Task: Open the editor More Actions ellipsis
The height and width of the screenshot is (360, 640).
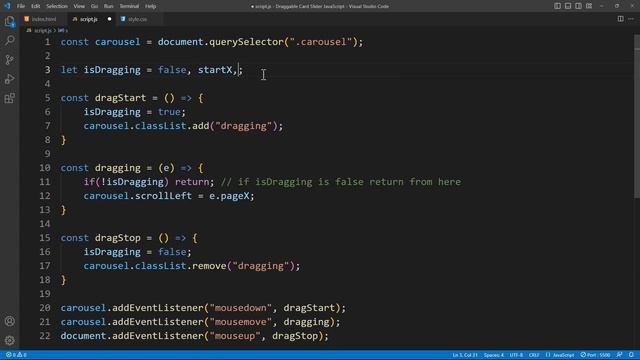Action: coord(631,19)
